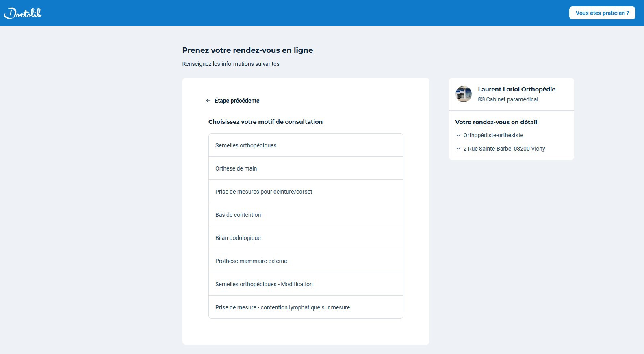Select Prise de mesures pour ceinture/corset

306,192
